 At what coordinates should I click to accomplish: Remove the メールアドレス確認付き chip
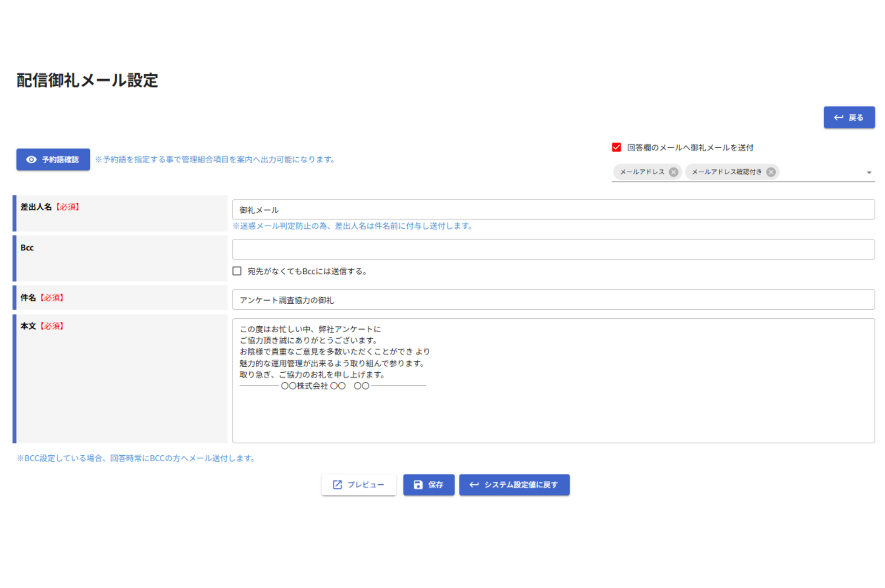770,172
